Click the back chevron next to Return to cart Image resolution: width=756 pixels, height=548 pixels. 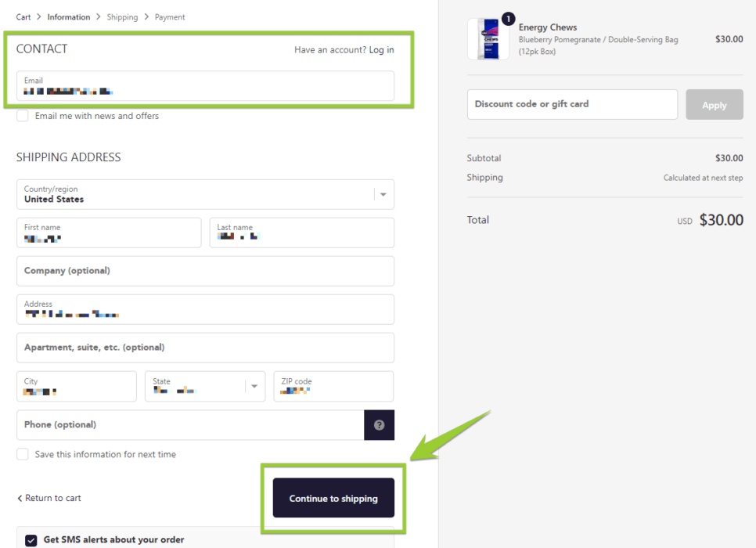pyautogui.click(x=20, y=498)
